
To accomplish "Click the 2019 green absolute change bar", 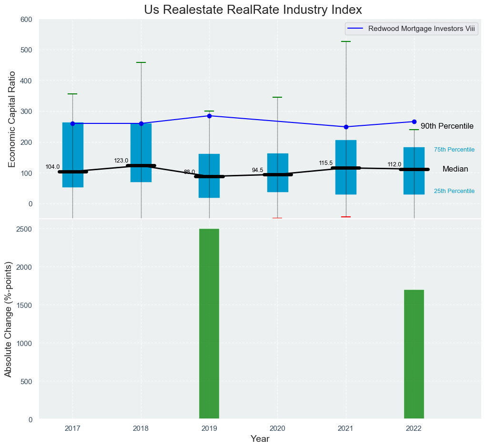I will pyautogui.click(x=209, y=324).
